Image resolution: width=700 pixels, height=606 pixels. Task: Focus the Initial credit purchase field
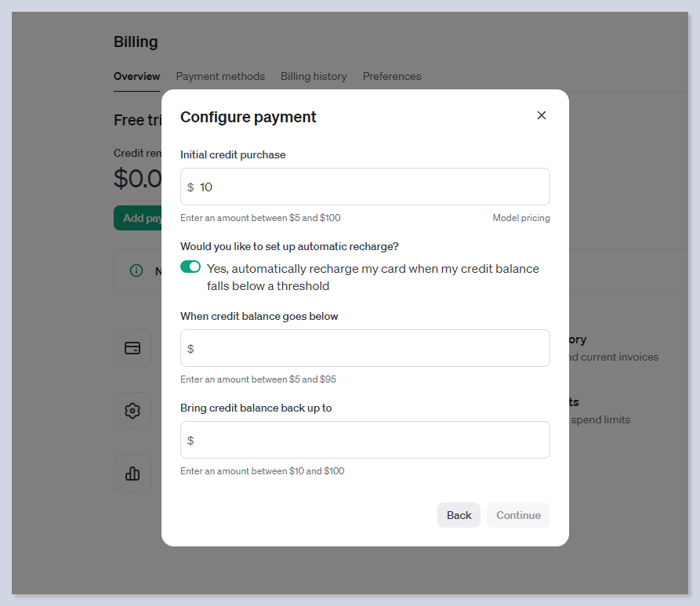point(372,187)
